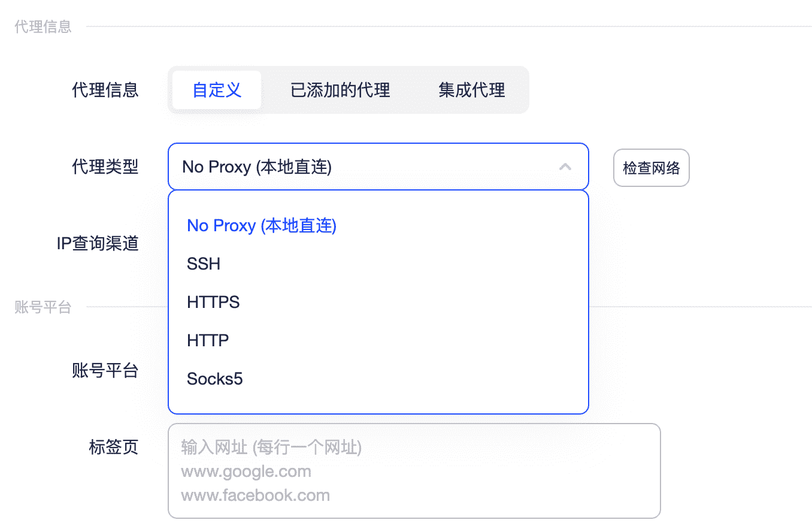Click the gray 代理信息 section header
Viewport: 812px width, 532px height.
point(43,26)
